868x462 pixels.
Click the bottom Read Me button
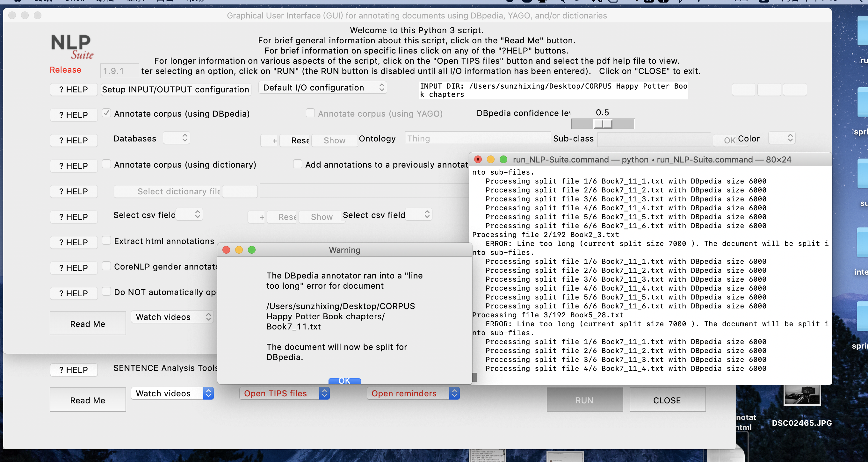(x=88, y=400)
